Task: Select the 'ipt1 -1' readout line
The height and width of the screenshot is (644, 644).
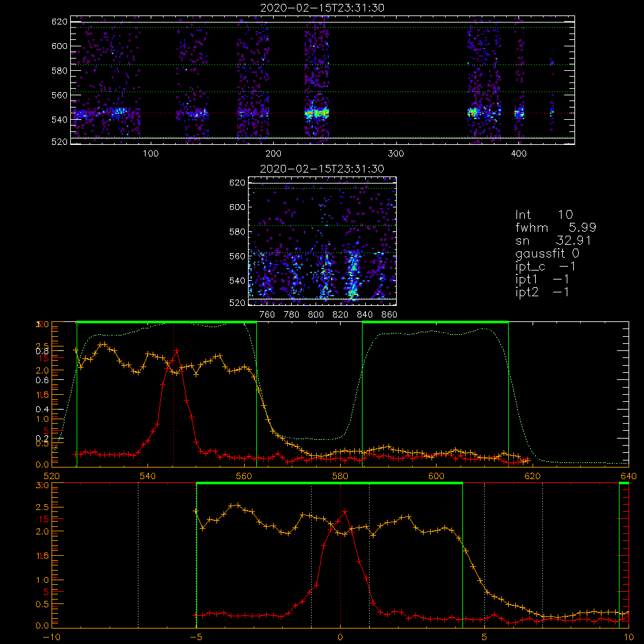Action: (x=542, y=279)
